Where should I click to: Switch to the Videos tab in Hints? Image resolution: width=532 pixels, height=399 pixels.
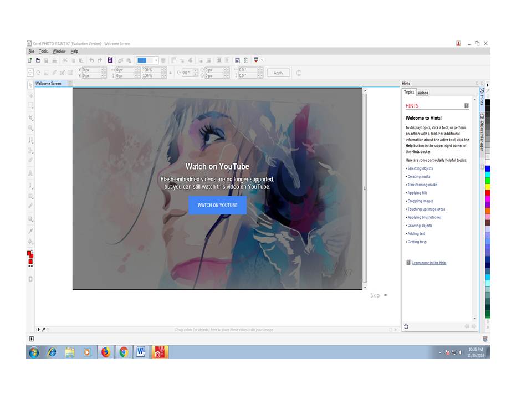coord(423,93)
